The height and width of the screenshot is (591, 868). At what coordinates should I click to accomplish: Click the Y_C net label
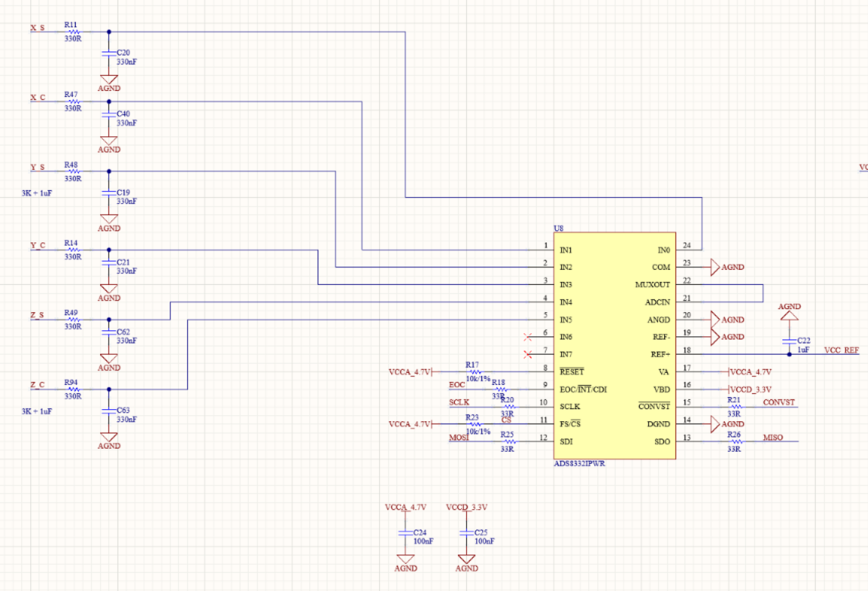pyautogui.click(x=38, y=245)
